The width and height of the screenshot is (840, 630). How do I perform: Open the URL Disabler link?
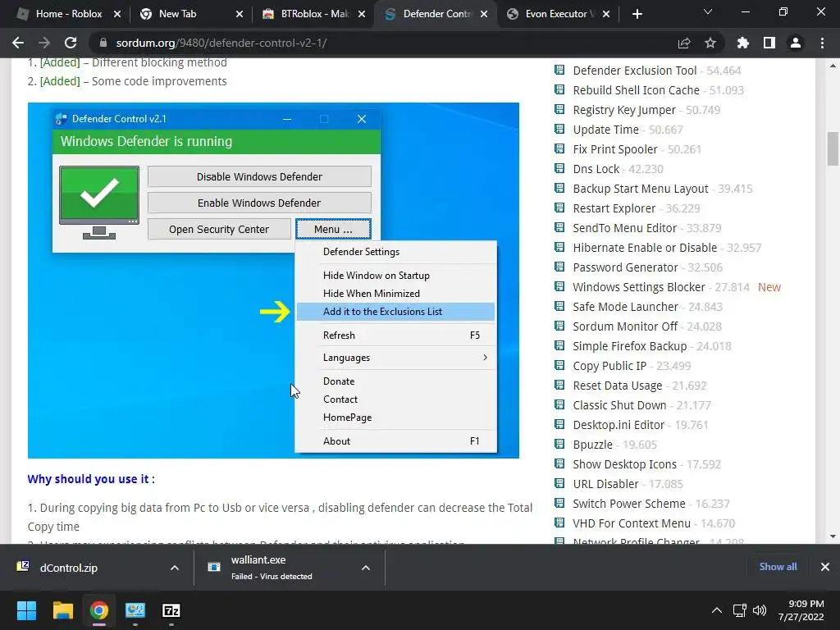605,484
